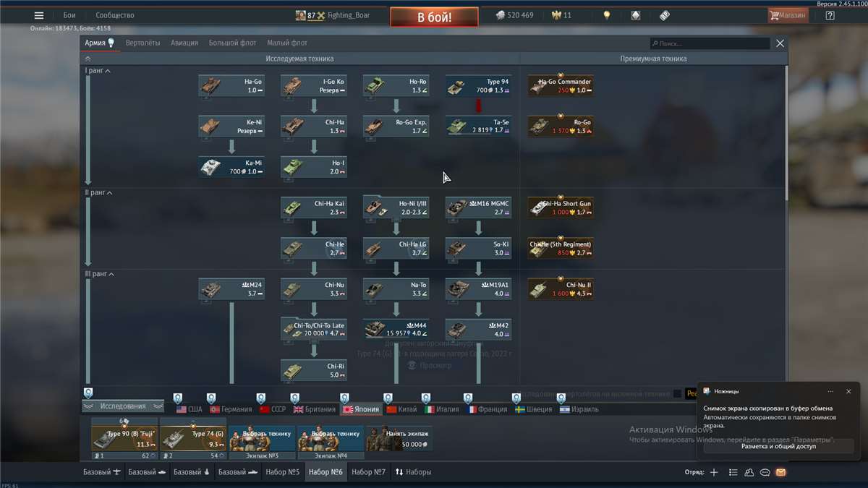Select the Chi-He (5th Regiment) premium tank
Viewport: 868px width, 488px height.
pos(561,248)
